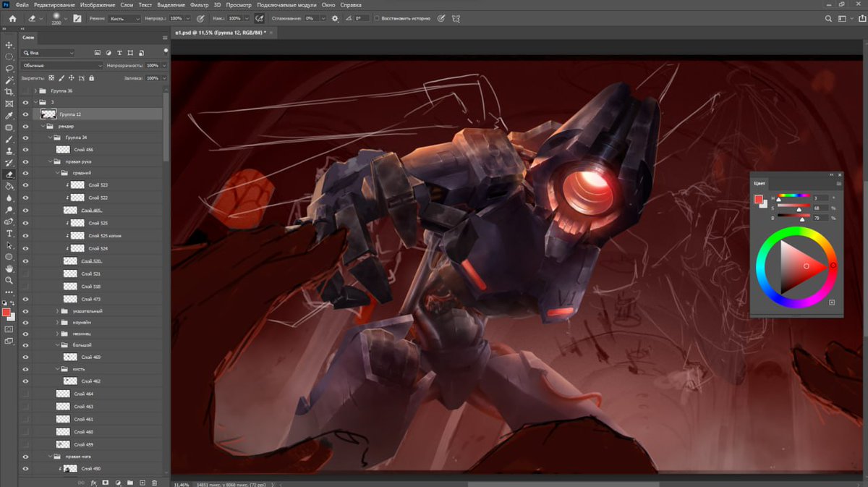Select the Elliptical Marquee tool
Image resolution: width=868 pixels, height=487 pixels.
[9, 56]
